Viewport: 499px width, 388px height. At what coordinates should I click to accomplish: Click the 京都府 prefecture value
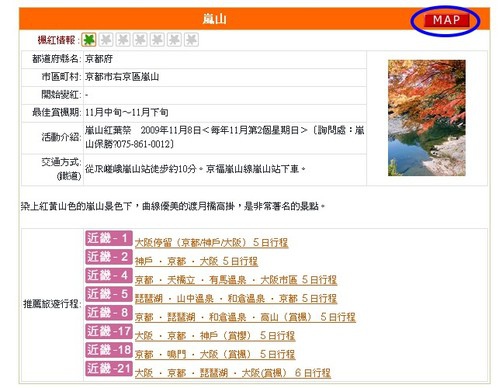99,59
